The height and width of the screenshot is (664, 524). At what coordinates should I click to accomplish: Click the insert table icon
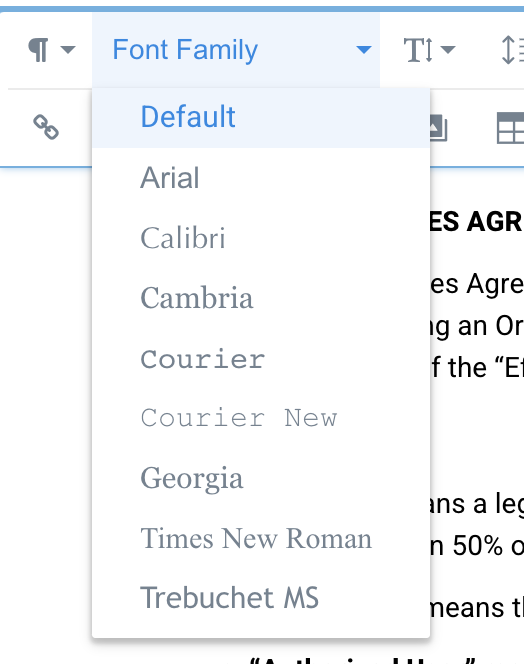[x=510, y=128]
